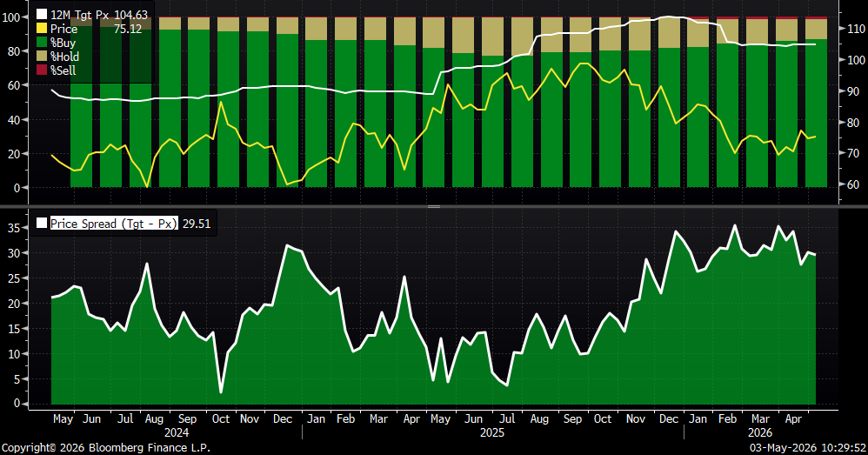Click the 2024 year label on axis
Image resolution: width=868 pixels, height=455 pixels.
(x=176, y=433)
